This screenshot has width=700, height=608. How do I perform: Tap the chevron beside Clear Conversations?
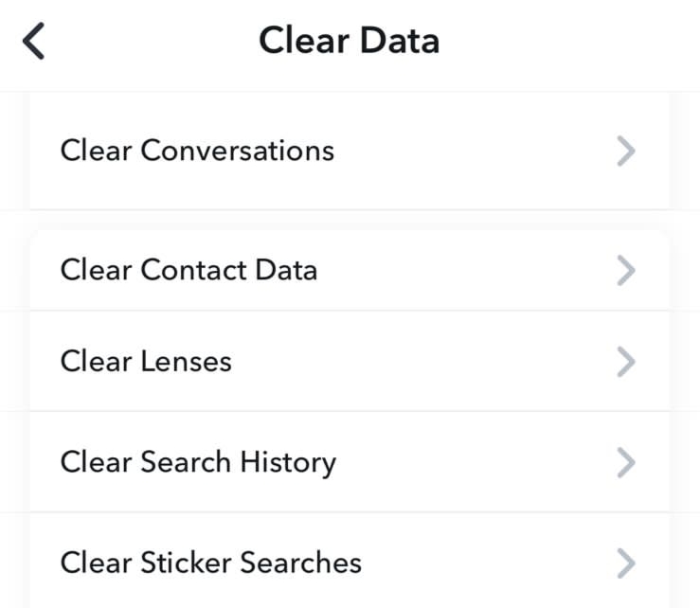pos(626,151)
